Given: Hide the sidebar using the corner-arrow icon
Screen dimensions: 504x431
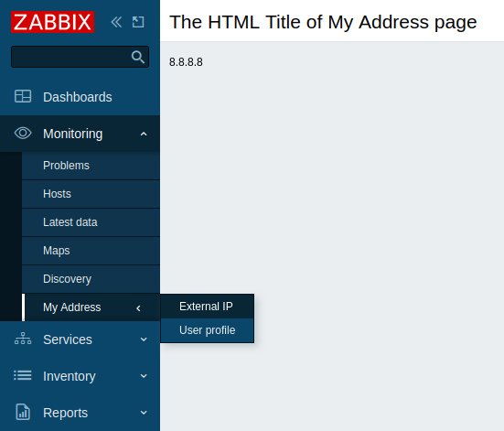Looking at the screenshot, I should (x=138, y=22).
